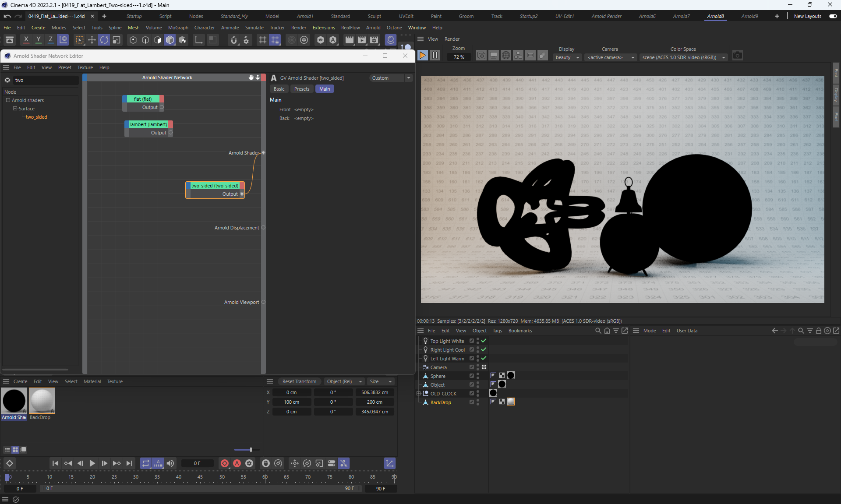Open the Color Space dropdown

point(683,57)
